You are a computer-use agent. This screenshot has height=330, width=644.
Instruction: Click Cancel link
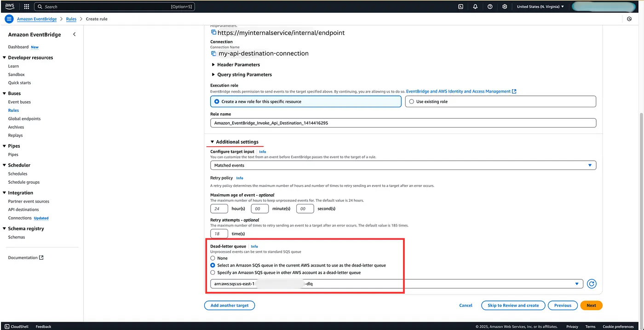[466, 305]
